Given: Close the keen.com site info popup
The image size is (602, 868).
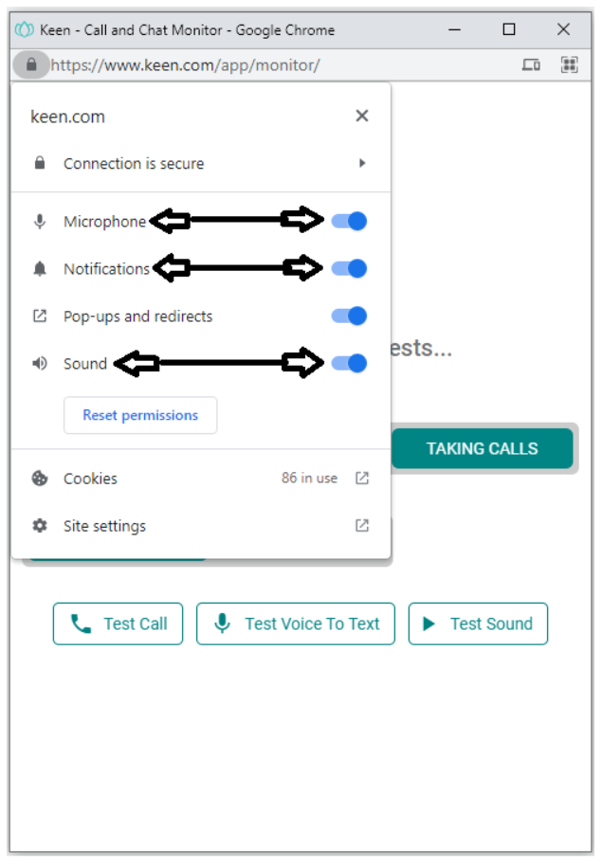Looking at the screenshot, I should tap(361, 117).
